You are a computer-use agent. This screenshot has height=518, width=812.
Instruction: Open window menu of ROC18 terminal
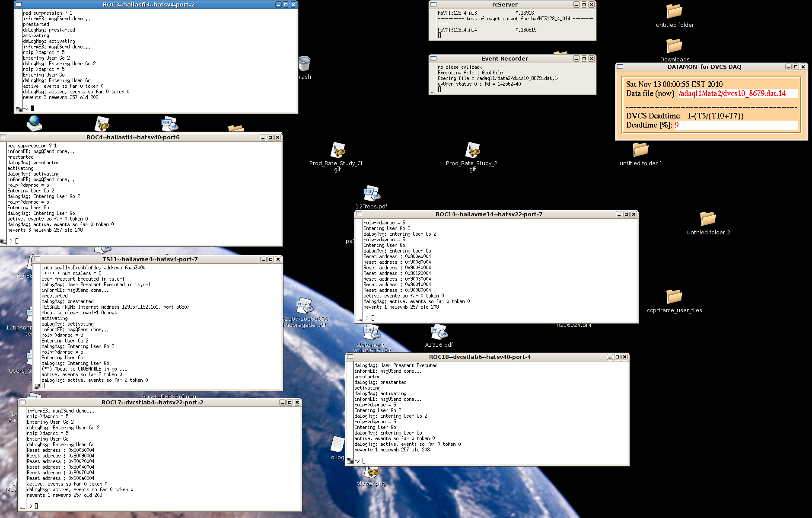tap(350, 357)
